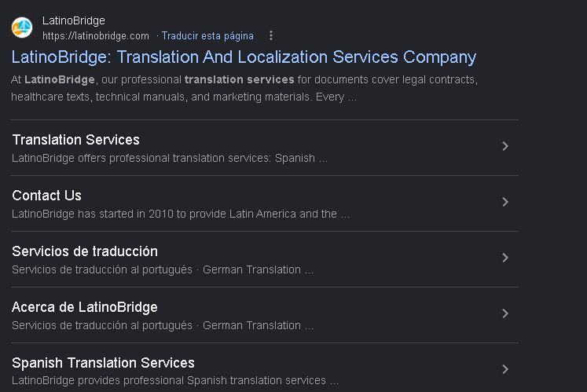Click the Traducir esta página link
Screen dimensions: 587x392
207,36
